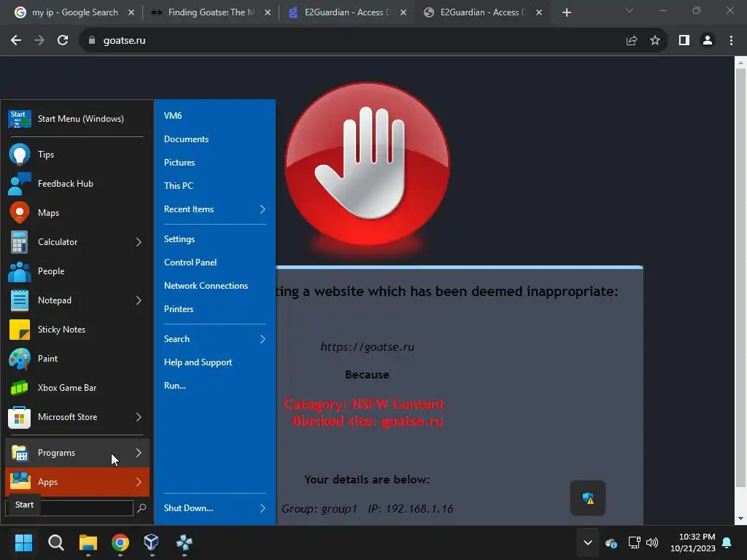Open Chrome profile avatar icon
The height and width of the screenshot is (560, 747).
click(708, 41)
